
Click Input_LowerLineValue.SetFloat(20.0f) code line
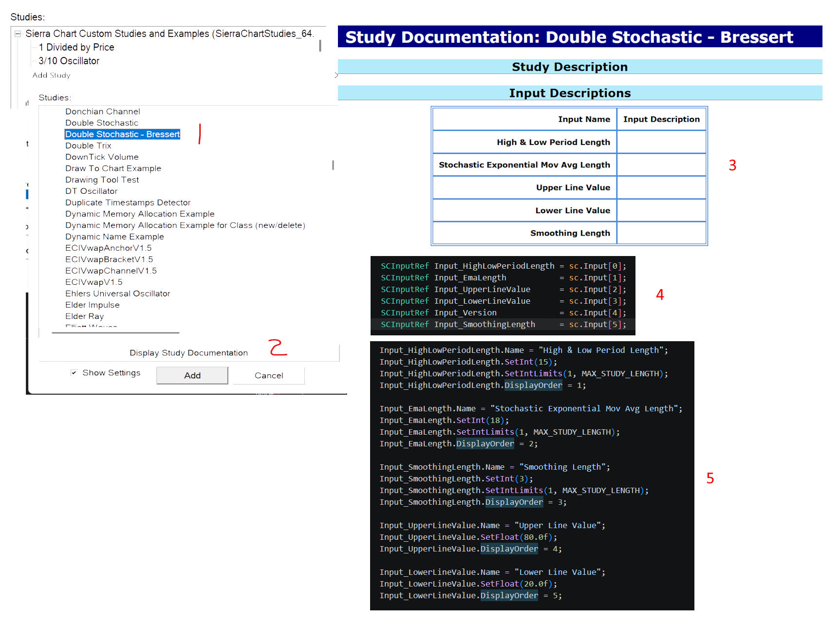click(468, 584)
